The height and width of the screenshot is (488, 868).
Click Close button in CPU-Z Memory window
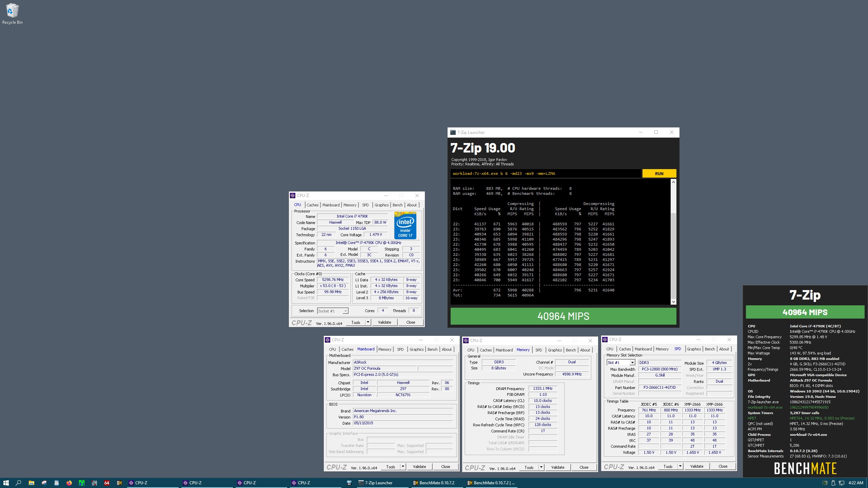click(x=584, y=467)
